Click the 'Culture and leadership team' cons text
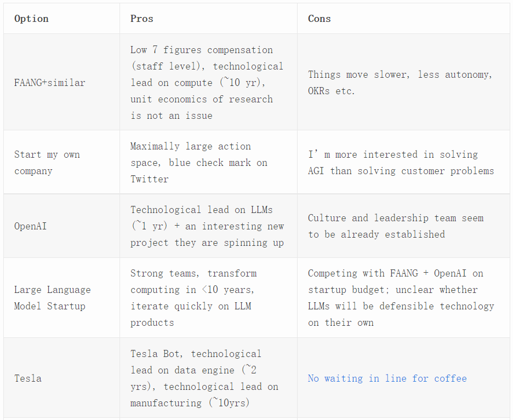Image resolution: width=513 pixels, height=420 pixels. 395,218
